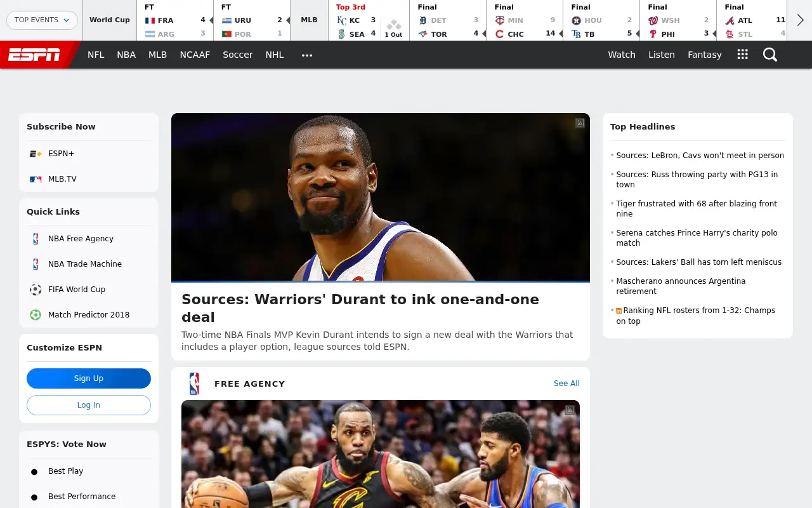812x508 pixels.
Task: Open the NFL menu
Action: pyautogui.click(x=96, y=55)
